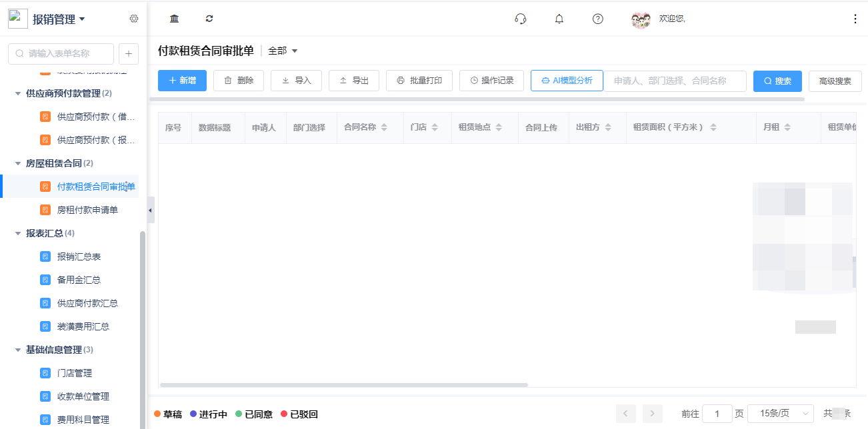Collapse the 基础信息管理 group
Viewport: 868px width, 429px height.
(18, 350)
